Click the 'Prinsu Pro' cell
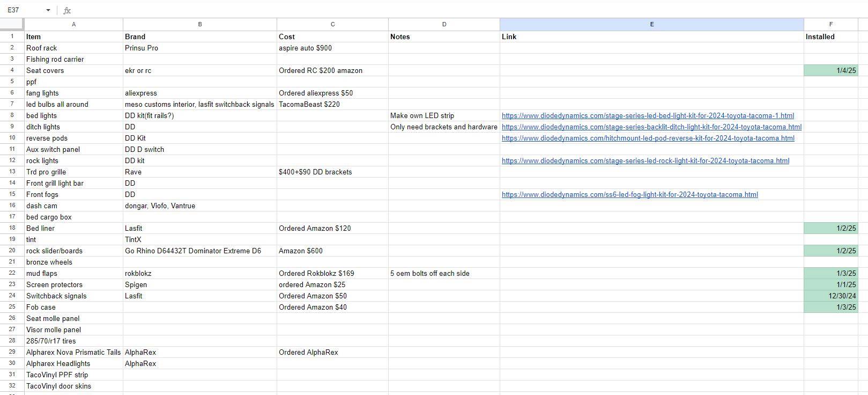The height and width of the screenshot is (395, 868). coord(200,48)
